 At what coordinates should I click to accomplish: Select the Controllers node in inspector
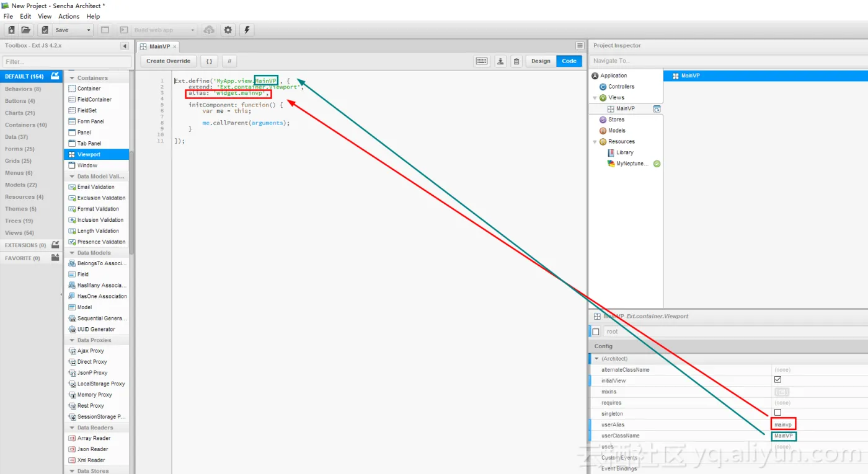pyautogui.click(x=621, y=87)
